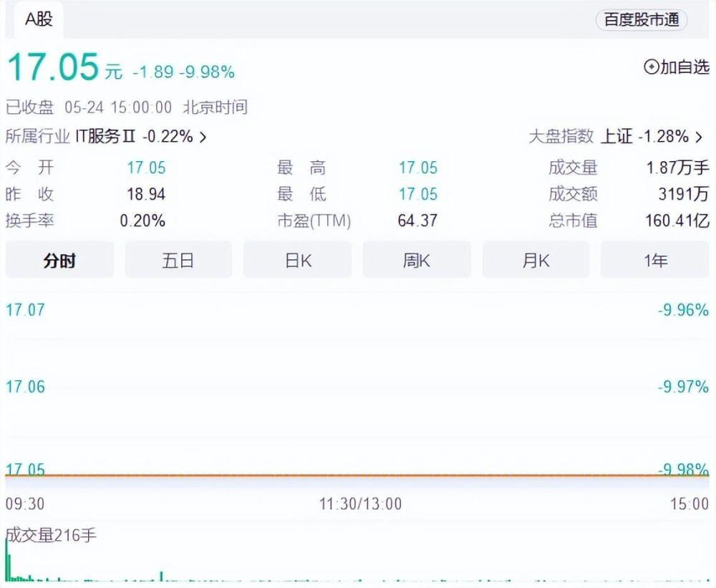The image size is (716, 588).
Task: Click the 11:30/13:00 time axis marker
Action: tap(360, 504)
